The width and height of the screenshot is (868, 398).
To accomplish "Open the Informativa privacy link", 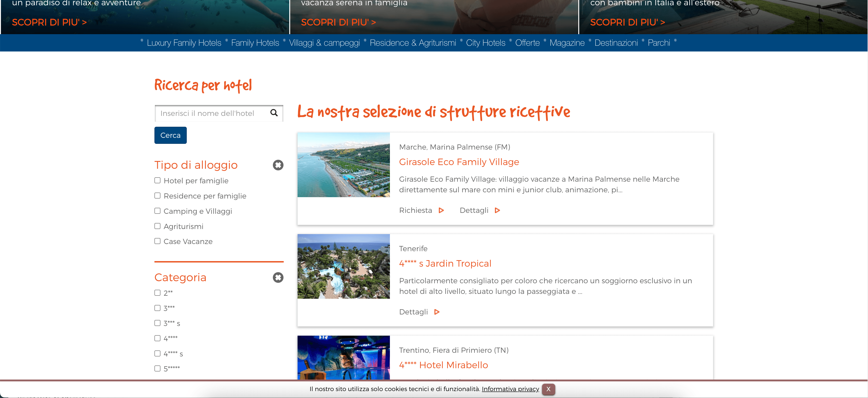I will point(510,389).
